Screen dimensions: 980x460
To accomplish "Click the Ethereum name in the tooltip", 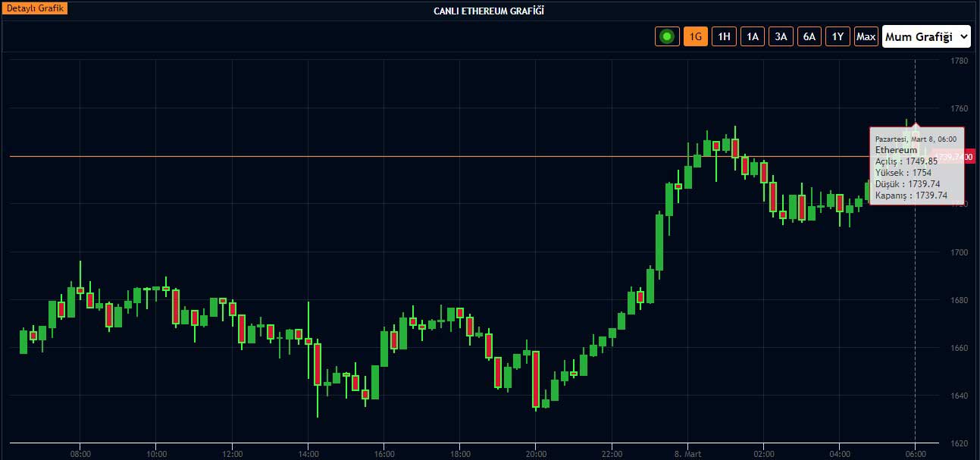I will click(896, 150).
